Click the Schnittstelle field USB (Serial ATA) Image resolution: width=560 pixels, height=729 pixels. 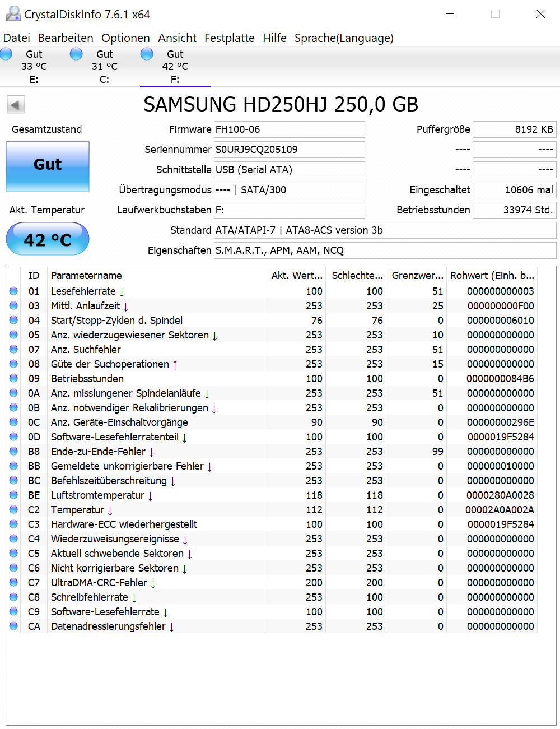(x=290, y=170)
